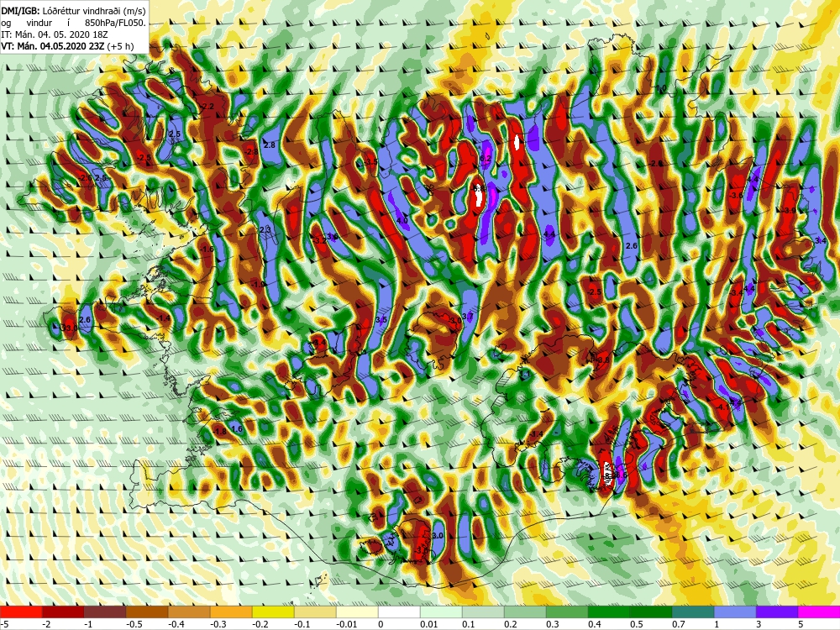Click the '4.0' value label on the map
The width and height of the screenshot is (840, 630).
coord(402,220)
